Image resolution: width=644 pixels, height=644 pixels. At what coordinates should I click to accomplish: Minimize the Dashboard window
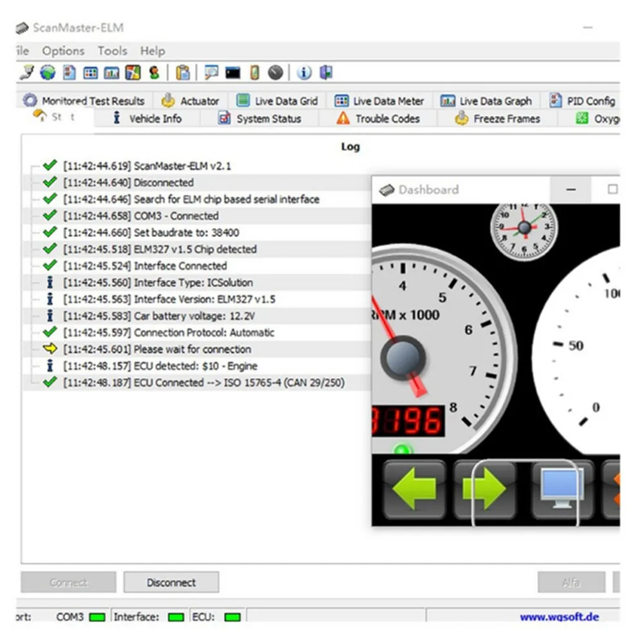[x=571, y=189]
